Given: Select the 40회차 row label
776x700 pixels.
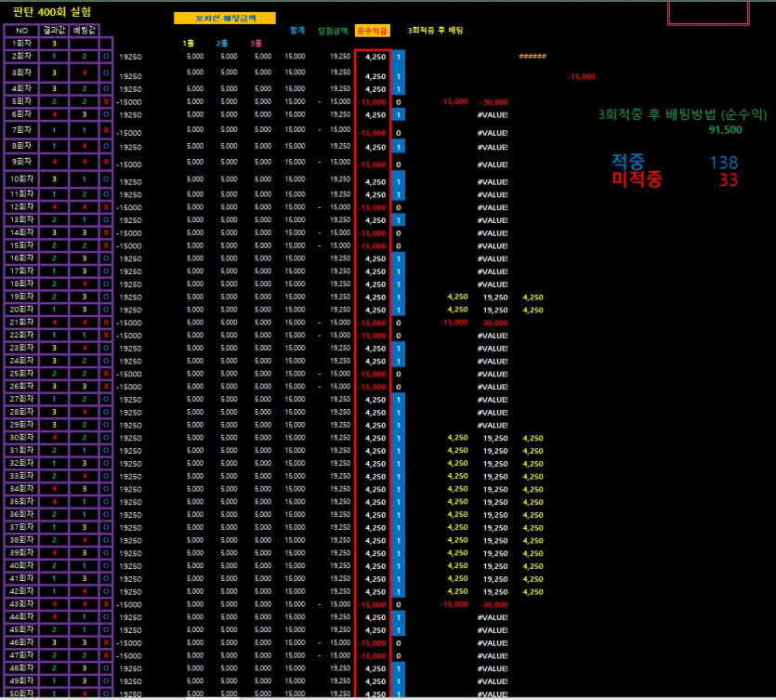Looking at the screenshot, I should coord(21,566).
